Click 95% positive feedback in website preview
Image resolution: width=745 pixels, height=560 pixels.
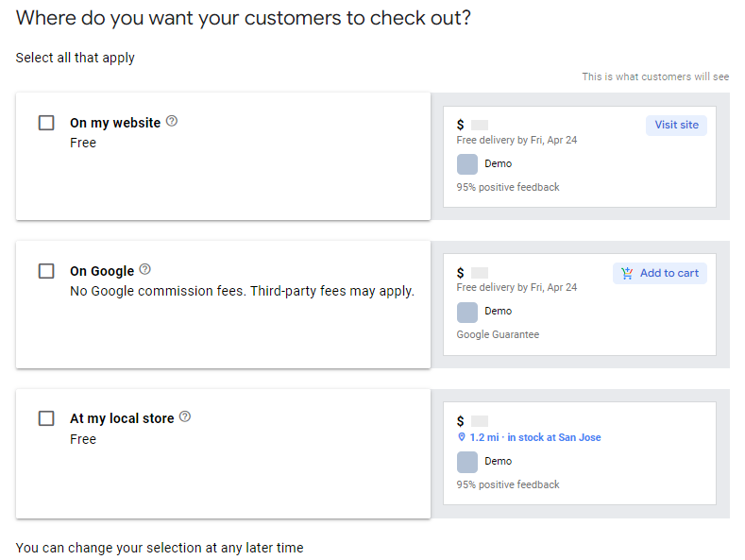508,187
